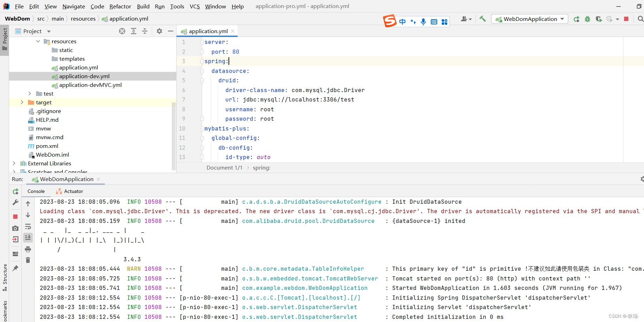Rerun application in Run panel
Screen dimensions: 644x322
point(15,192)
